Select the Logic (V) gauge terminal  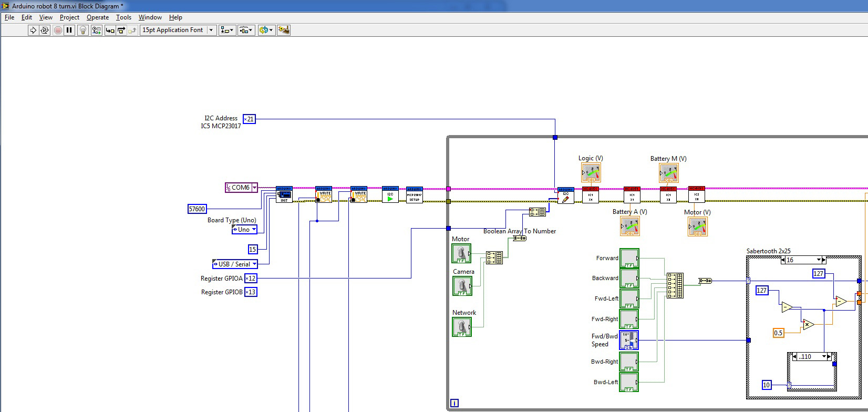(x=591, y=172)
